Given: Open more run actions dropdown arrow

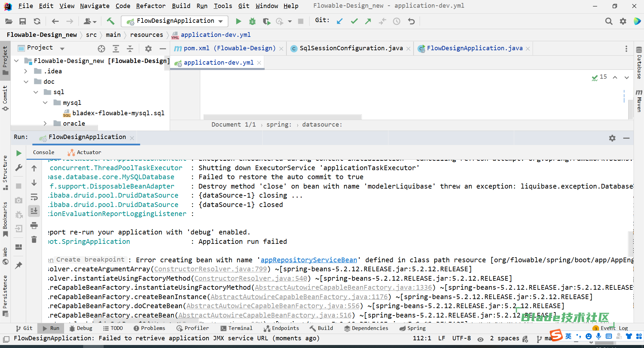Looking at the screenshot, I should click(290, 21).
